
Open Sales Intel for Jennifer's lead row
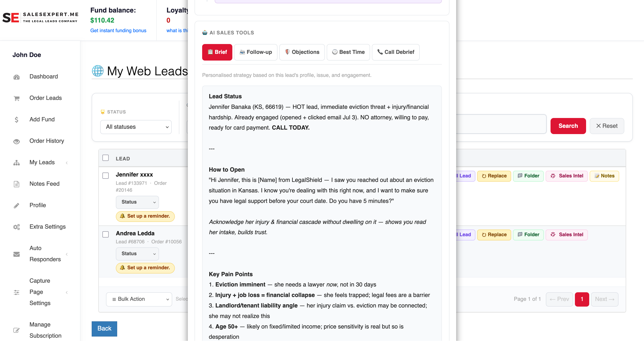566,176
